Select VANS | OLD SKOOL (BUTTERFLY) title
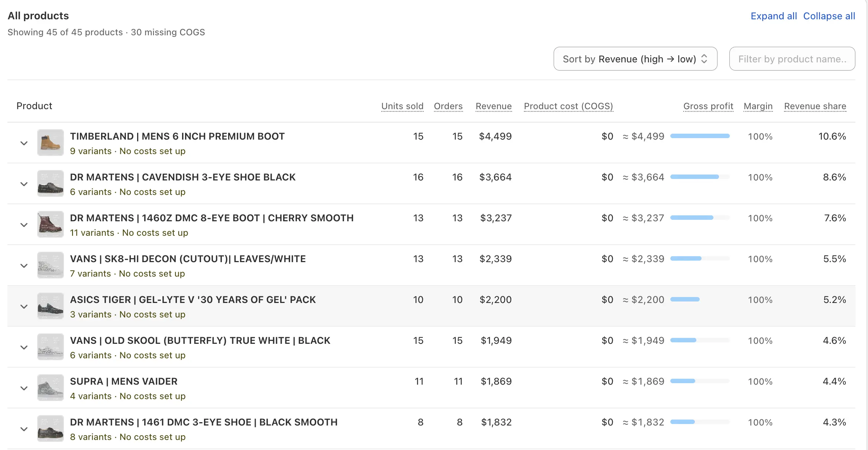Screen dimensions: 868x450 pos(200,340)
